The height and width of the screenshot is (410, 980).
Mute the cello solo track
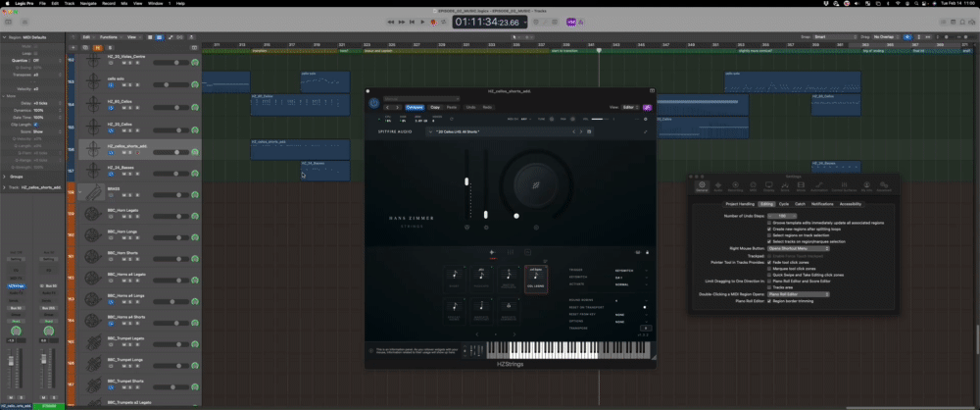coord(123,84)
